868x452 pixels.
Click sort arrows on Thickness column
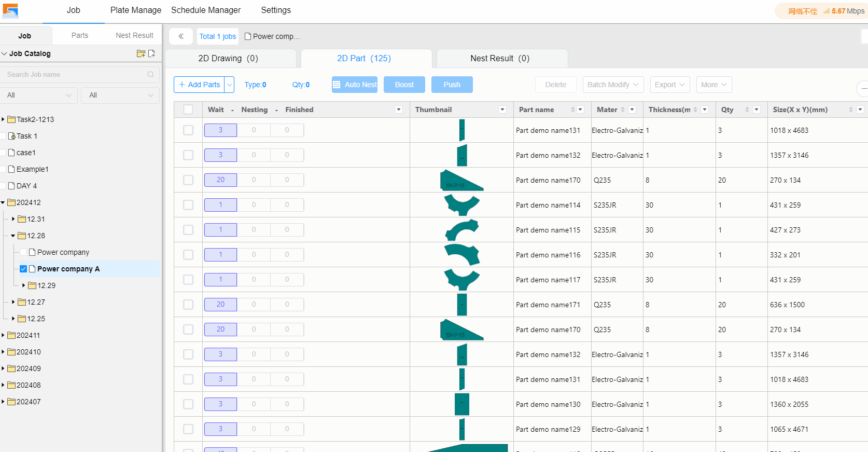pos(695,109)
